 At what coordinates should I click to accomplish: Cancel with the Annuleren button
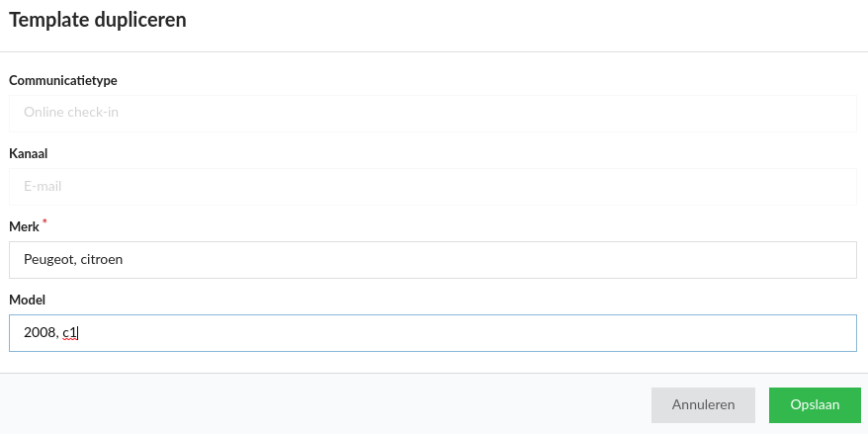tap(703, 404)
